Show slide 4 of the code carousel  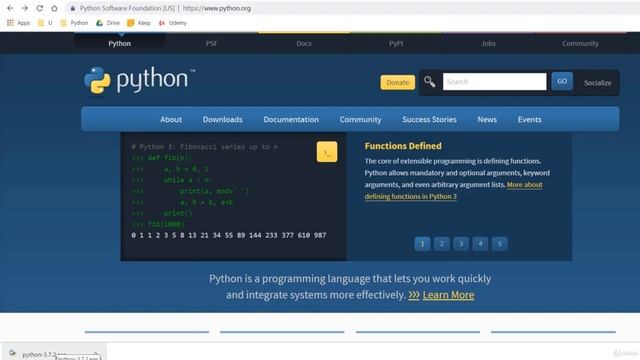pyautogui.click(x=480, y=244)
